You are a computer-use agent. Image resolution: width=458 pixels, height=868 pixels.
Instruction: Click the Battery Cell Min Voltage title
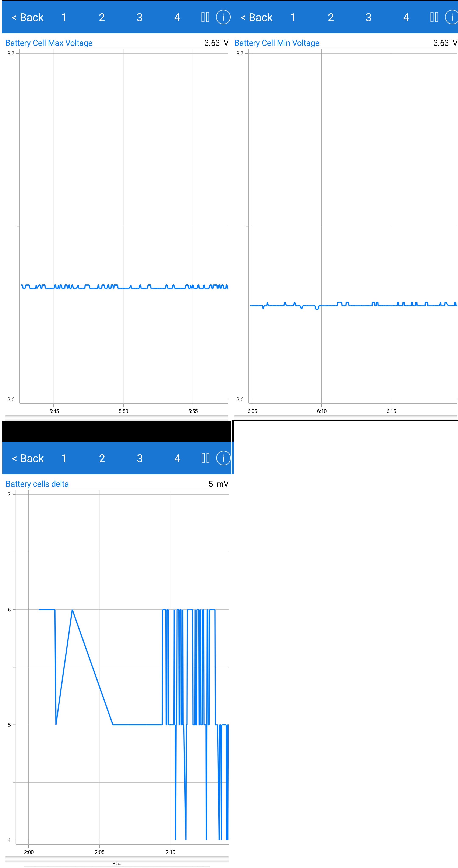coord(276,43)
